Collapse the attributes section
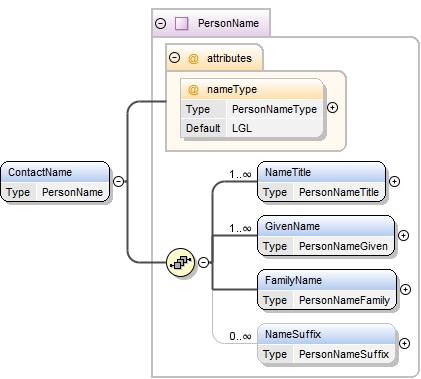421x379 pixels. [174, 58]
